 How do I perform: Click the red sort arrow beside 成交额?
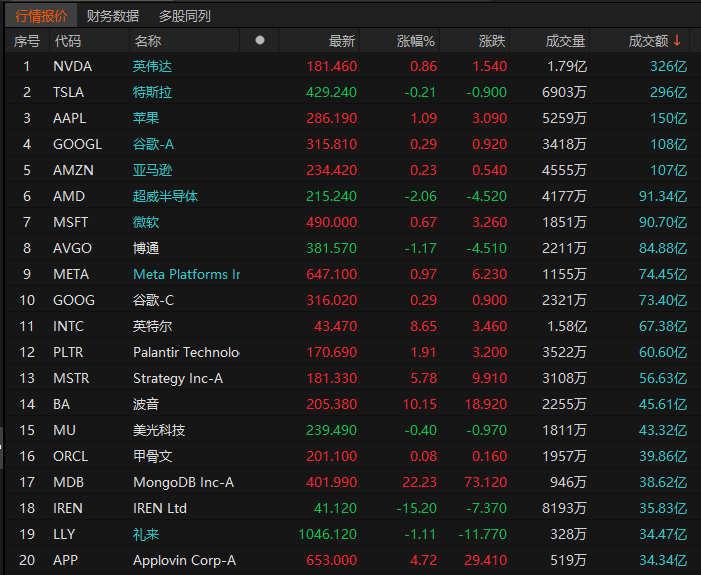[677, 40]
